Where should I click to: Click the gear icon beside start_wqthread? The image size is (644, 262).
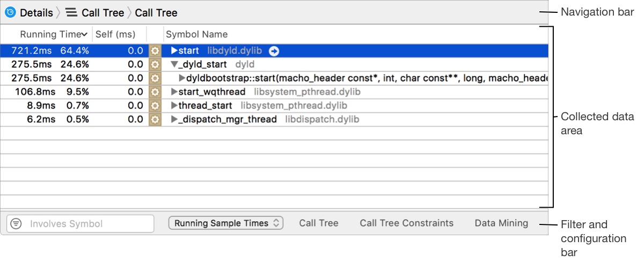click(155, 92)
